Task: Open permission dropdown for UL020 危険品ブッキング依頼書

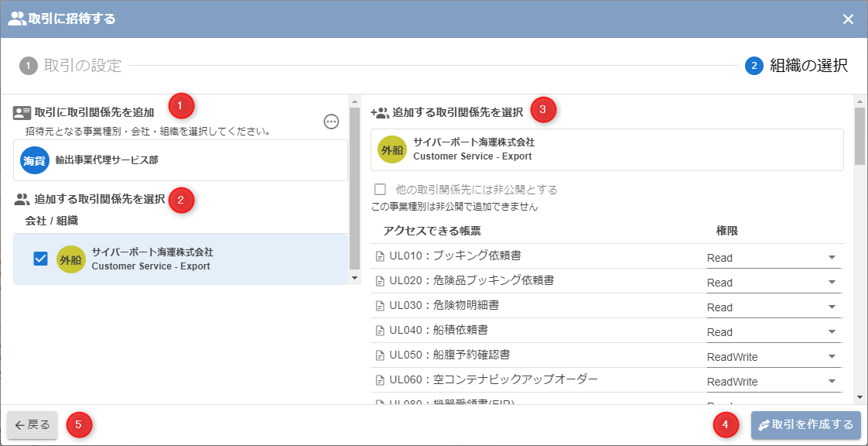Action: coord(774,283)
